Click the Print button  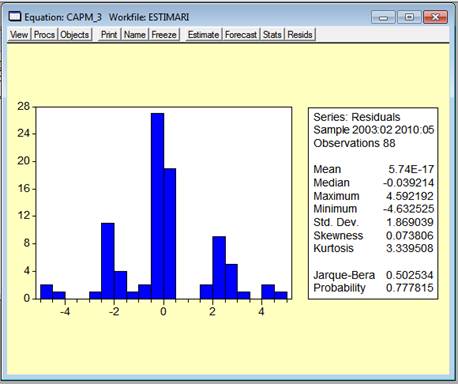coord(109,35)
